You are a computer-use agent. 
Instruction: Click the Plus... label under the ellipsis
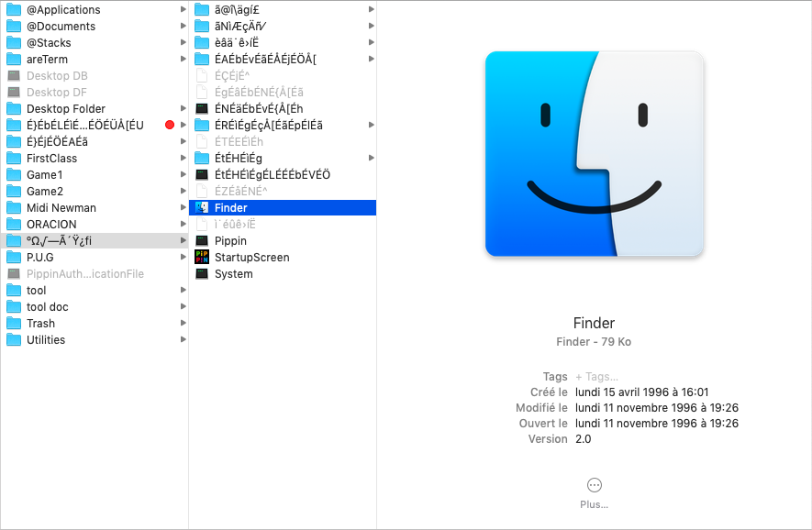[594, 504]
